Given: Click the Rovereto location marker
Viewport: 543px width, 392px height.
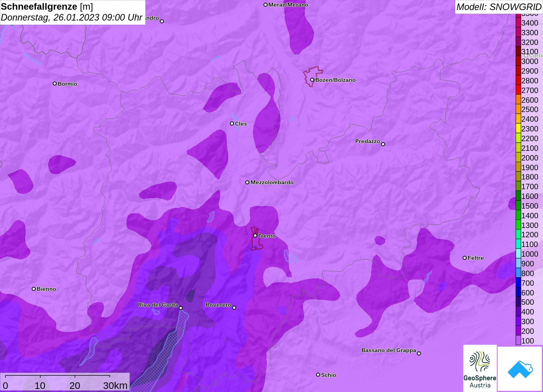Looking at the screenshot, I should [234, 308].
